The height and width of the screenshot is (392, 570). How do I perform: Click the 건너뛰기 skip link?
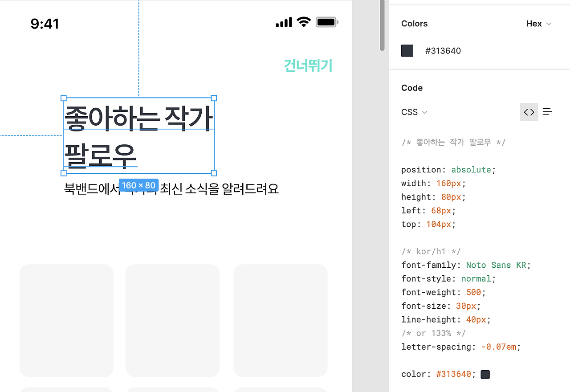(308, 65)
